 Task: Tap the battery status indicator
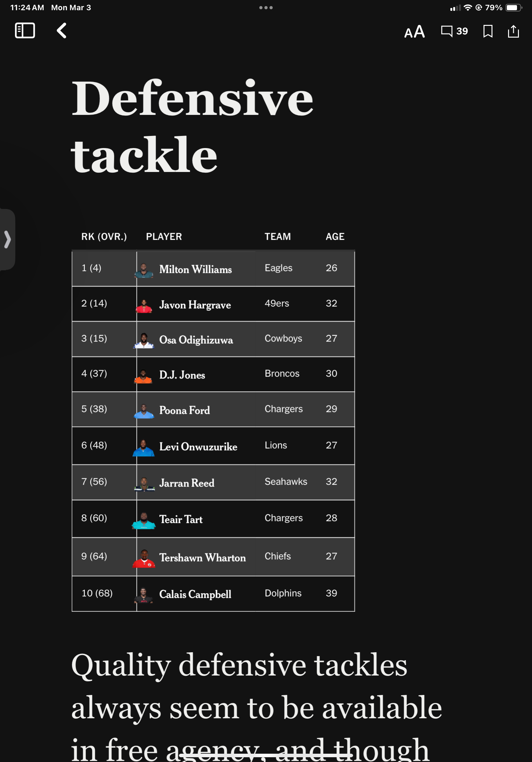point(514,8)
